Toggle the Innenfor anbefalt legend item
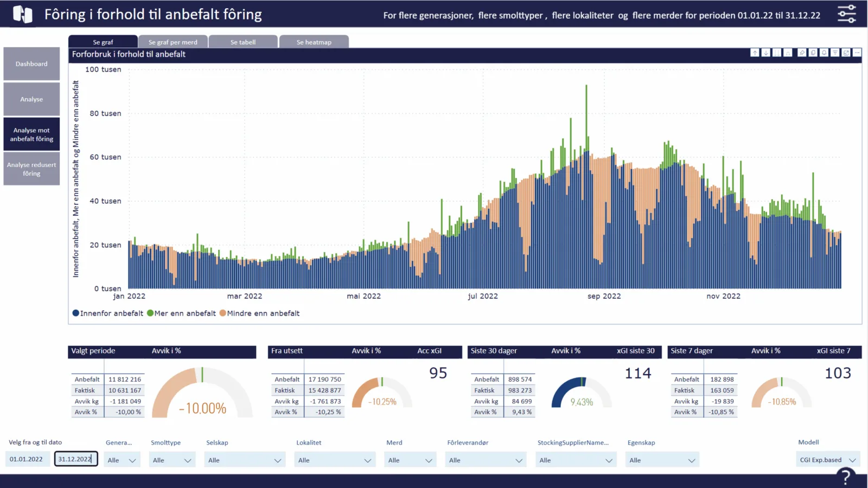 [x=108, y=313]
